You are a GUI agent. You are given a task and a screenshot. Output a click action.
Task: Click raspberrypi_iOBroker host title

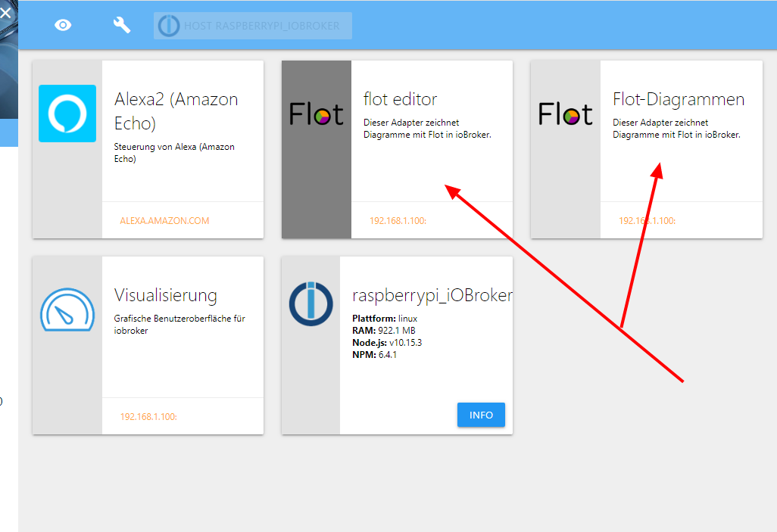pos(432,295)
